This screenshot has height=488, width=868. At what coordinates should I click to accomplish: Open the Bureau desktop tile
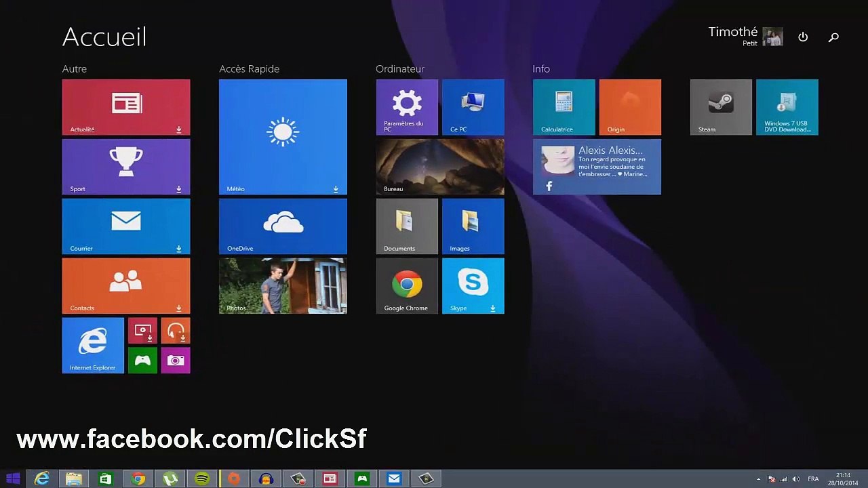point(440,167)
